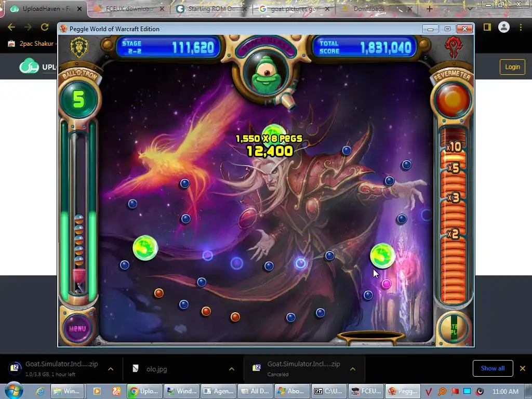Switch to the Abo... taskbar button

click(292, 391)
